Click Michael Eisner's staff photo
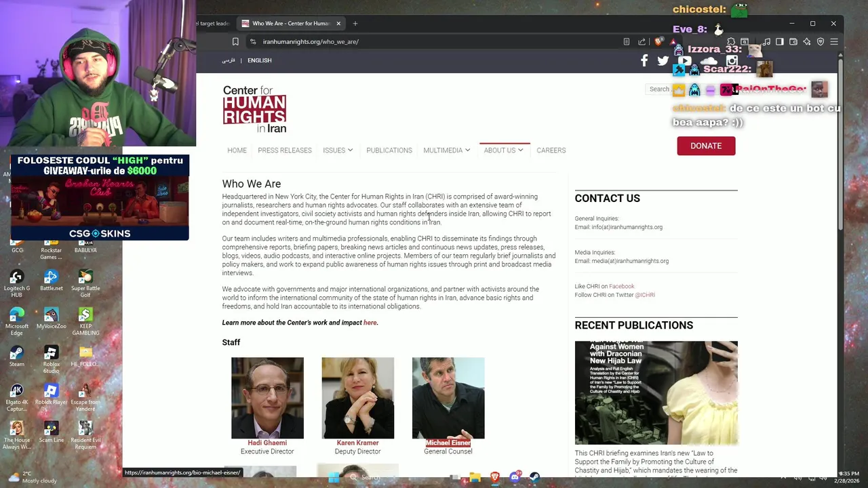 [x=448, y=398]
